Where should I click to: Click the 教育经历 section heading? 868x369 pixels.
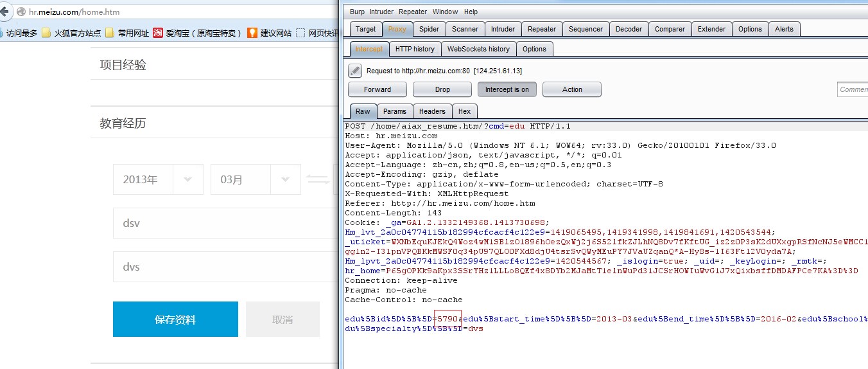point(123,123)
